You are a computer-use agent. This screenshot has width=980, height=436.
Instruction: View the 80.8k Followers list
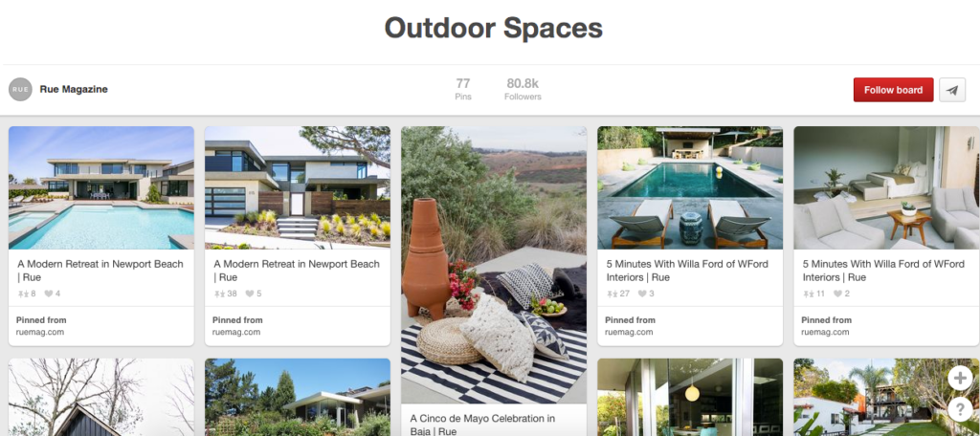tap(523, 89)
